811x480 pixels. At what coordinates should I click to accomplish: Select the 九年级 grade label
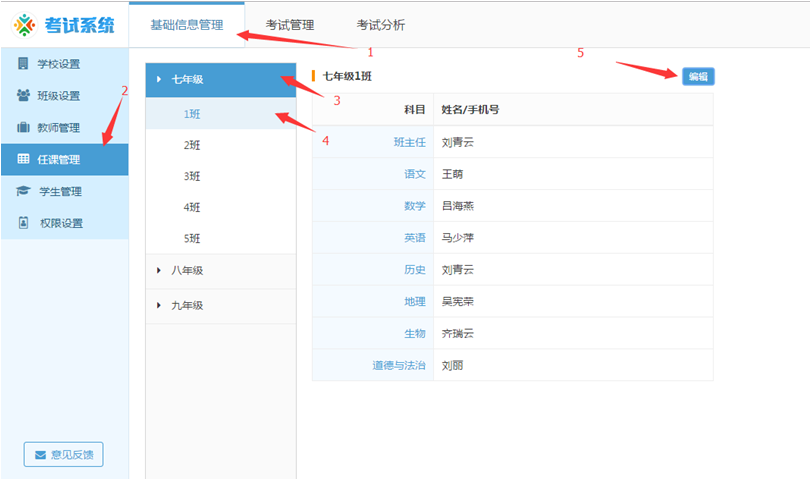pyautogui.click(x=187, y=305)
